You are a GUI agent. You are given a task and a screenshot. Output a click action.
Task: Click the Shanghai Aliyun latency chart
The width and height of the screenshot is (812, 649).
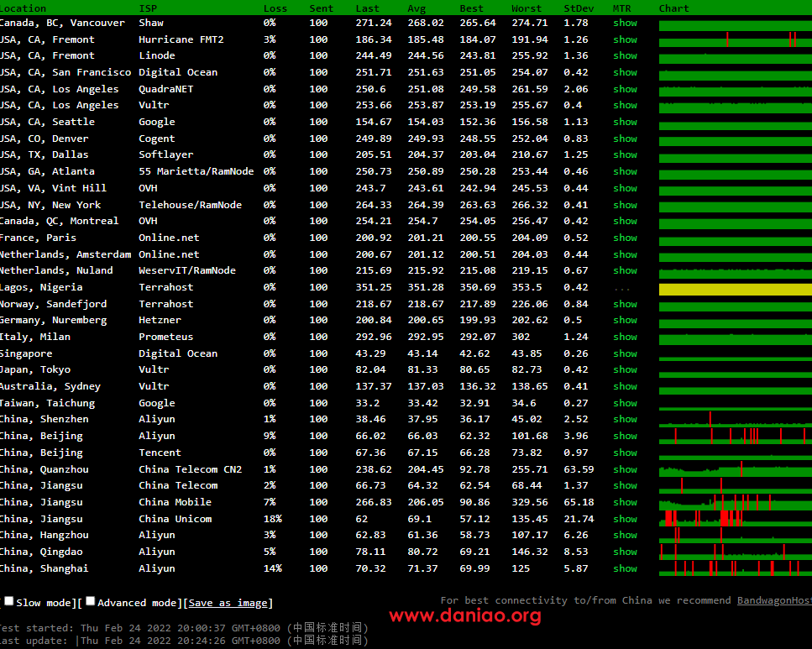tap(736, 568)
